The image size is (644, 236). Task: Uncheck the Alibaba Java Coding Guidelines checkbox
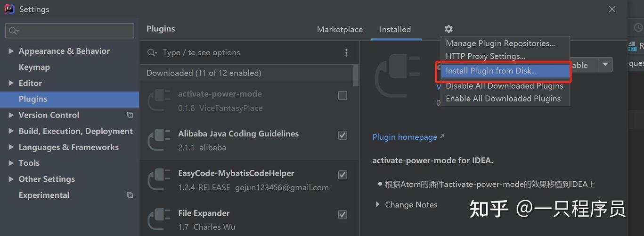[x=342, y=135]
